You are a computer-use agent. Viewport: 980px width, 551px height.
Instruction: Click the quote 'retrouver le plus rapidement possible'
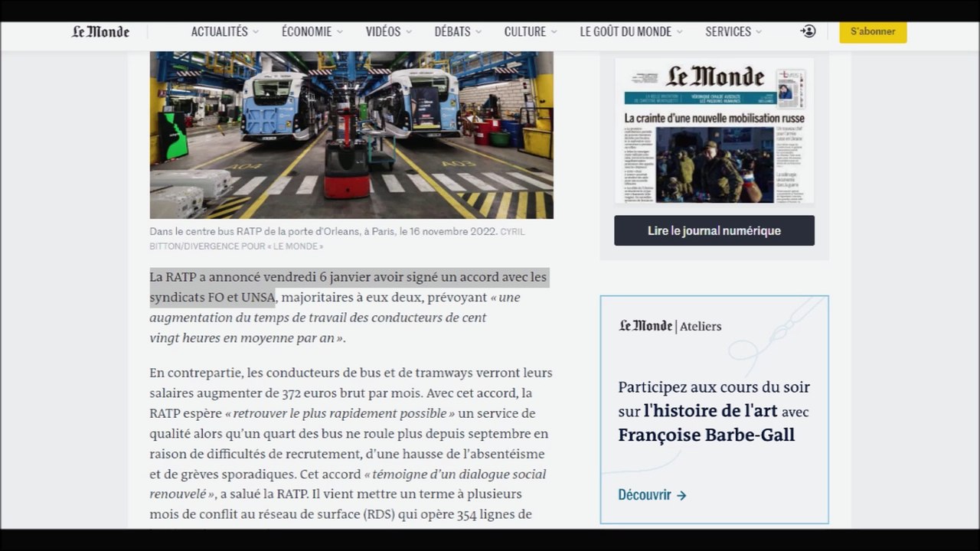pos(340,413)
